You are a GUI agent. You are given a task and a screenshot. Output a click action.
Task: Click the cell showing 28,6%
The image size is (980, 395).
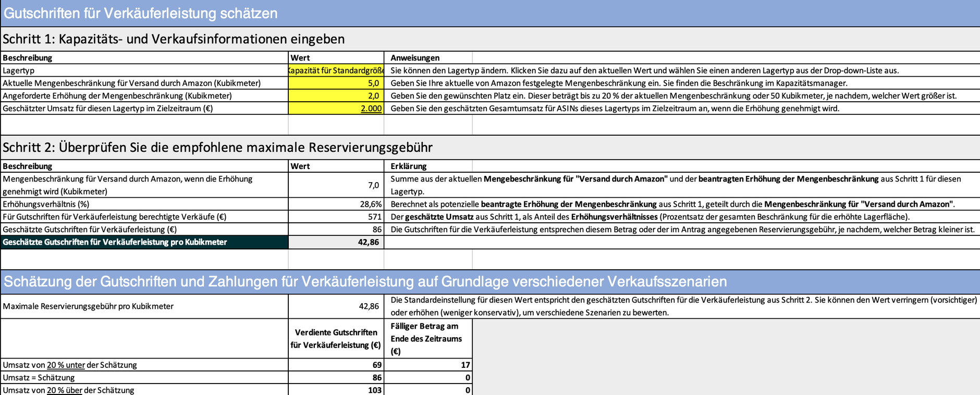[336, 204]
